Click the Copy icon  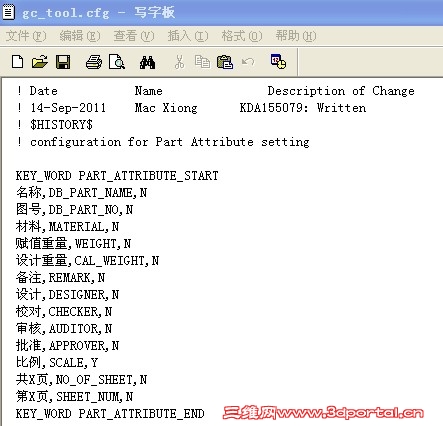[202, 62]
